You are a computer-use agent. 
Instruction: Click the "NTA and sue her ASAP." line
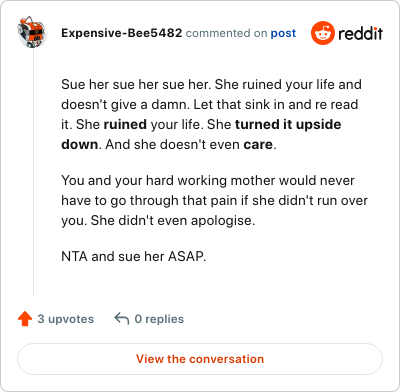click(134, 256)
